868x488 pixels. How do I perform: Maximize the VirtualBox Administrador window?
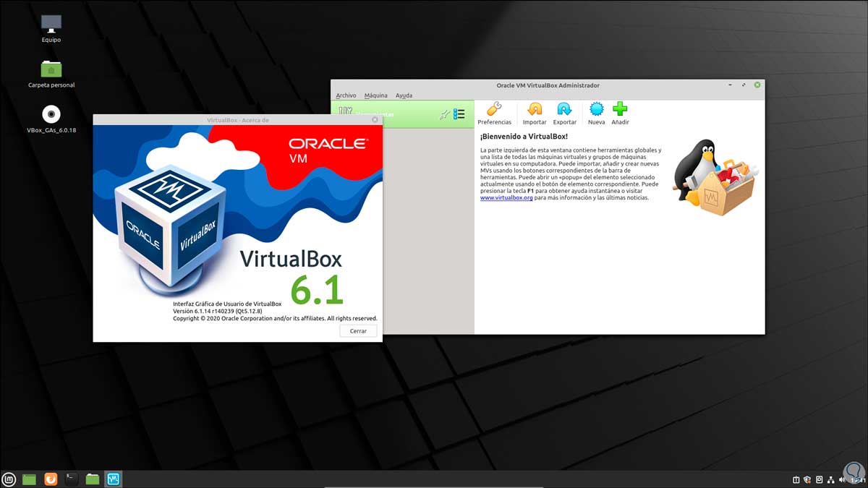(745, 85)
